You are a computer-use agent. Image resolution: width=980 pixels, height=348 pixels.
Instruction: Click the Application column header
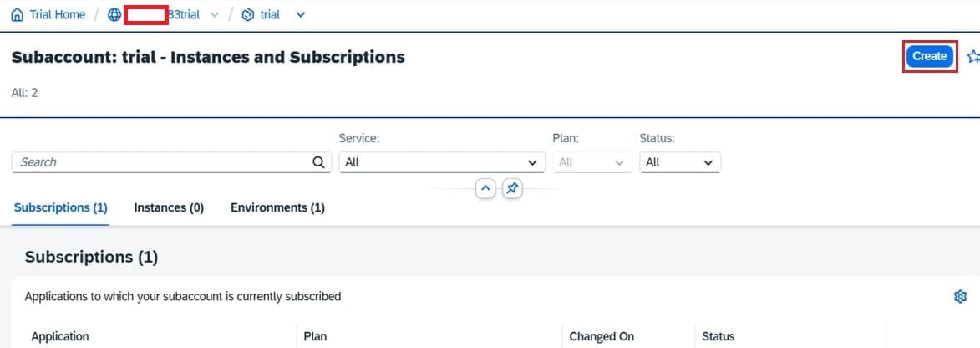60,336
